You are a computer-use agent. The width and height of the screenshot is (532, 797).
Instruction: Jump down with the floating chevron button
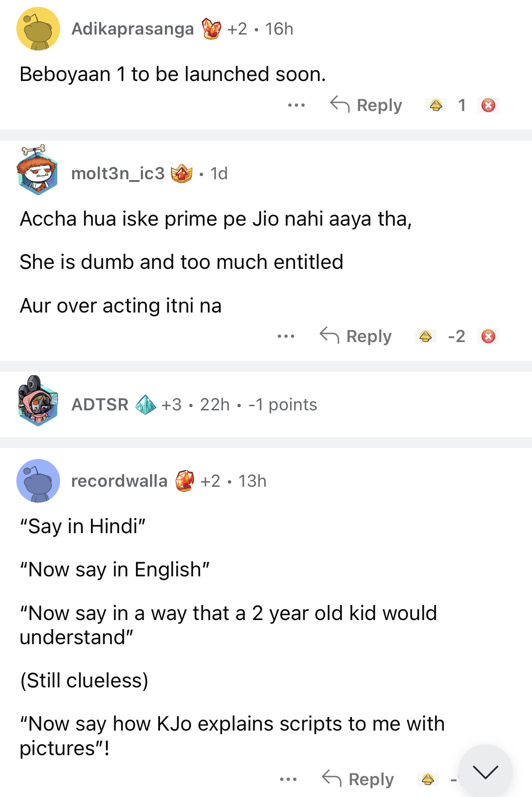pyautogui.click(x=485, y=772)
